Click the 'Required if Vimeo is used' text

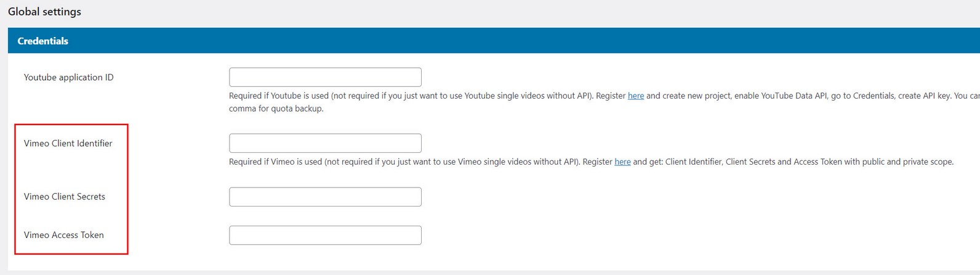[275, 162]
